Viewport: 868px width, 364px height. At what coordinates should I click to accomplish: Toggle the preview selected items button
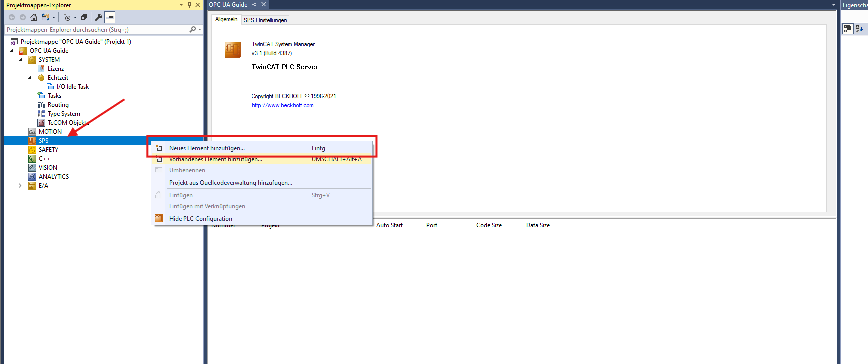[x=110, y=17]
